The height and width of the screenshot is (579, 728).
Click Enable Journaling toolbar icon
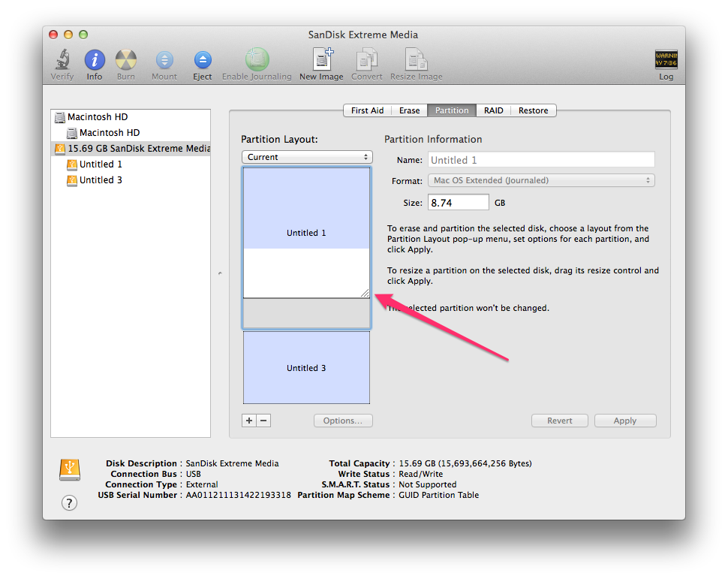257,60
